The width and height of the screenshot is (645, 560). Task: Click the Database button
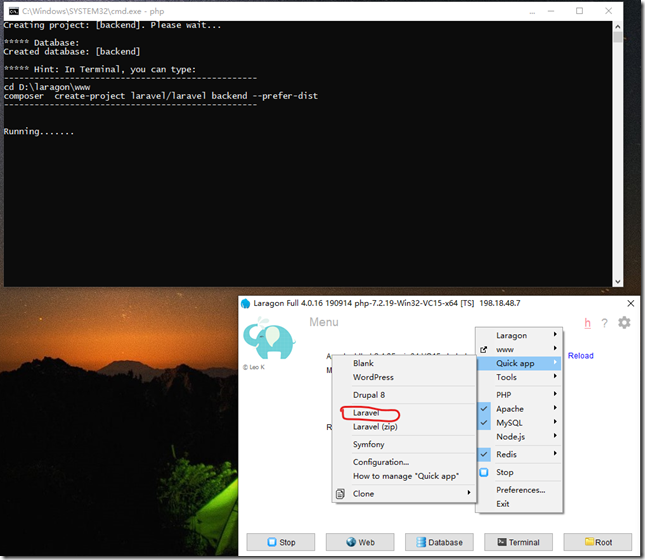click(x=439, y=542)
